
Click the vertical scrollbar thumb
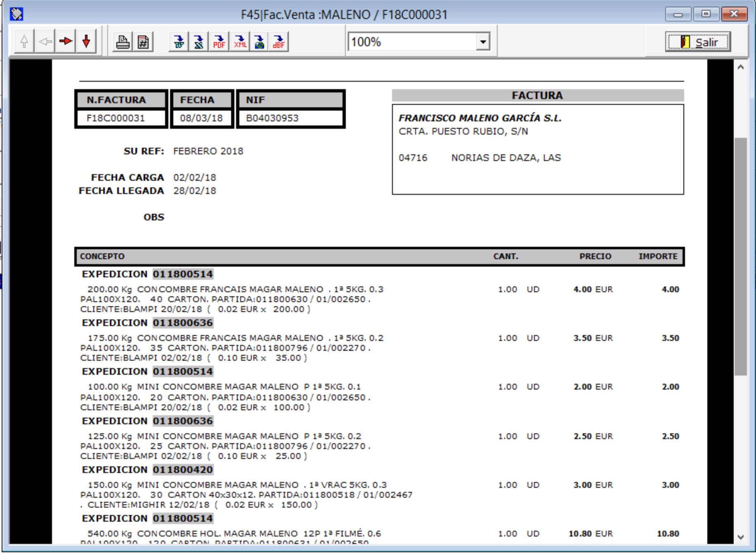740,256
